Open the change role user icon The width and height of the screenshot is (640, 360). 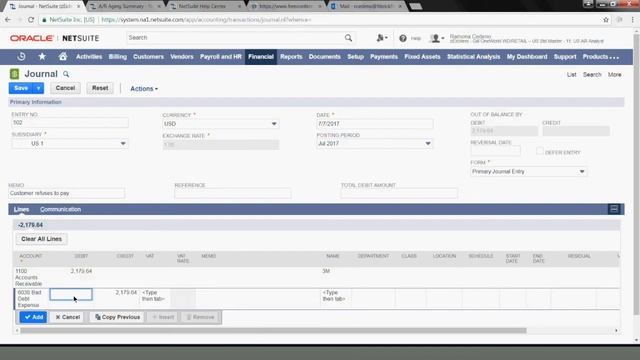click(x=437, y=38)
